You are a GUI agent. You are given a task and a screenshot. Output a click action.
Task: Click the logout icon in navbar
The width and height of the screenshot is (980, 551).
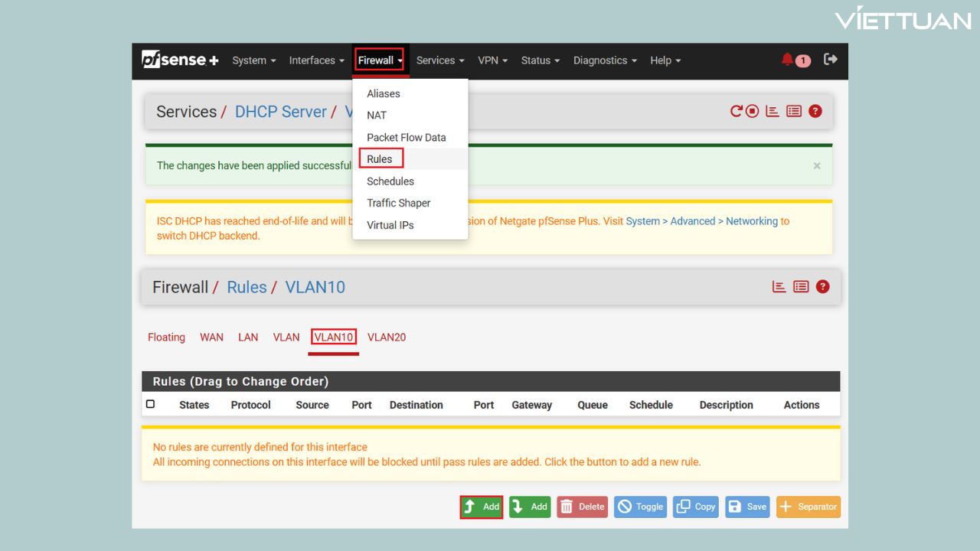tap(831, 60)
